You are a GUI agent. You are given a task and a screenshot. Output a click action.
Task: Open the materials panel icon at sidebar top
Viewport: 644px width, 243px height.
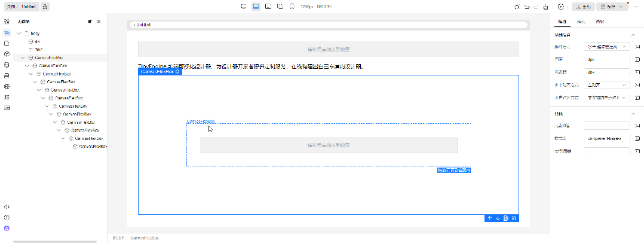coord(7,22)
